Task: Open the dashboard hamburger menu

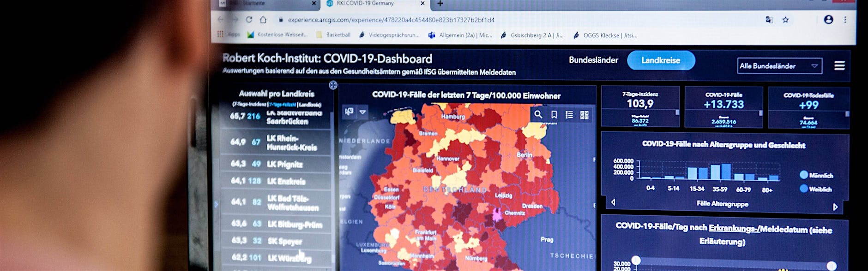Action: 839,66
